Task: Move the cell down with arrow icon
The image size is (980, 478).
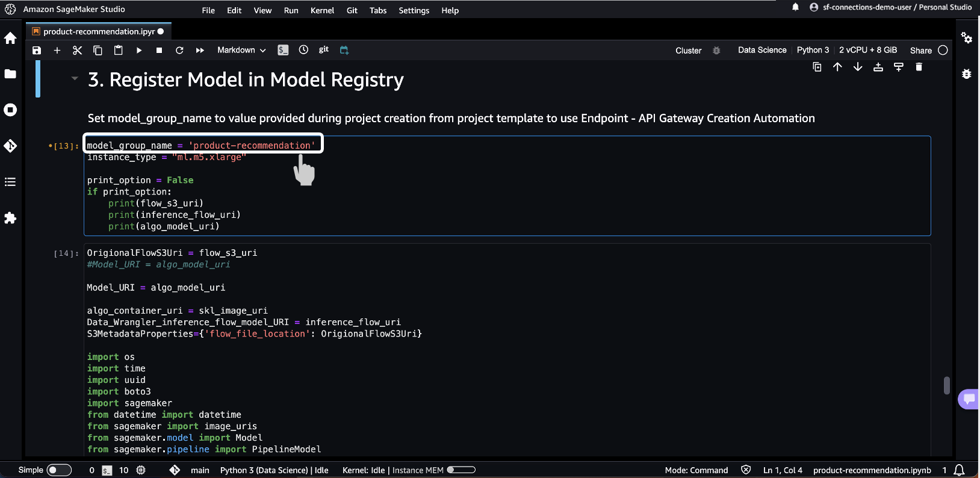Action: tap(858, 67)
